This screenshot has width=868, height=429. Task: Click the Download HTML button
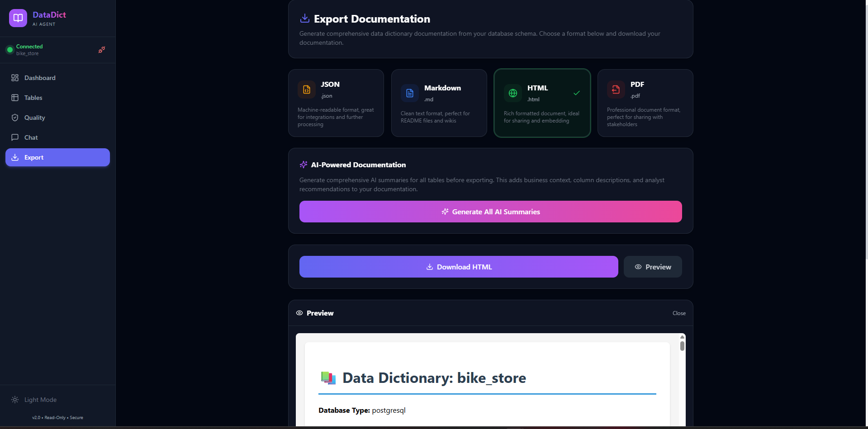[x=459, y=267]
